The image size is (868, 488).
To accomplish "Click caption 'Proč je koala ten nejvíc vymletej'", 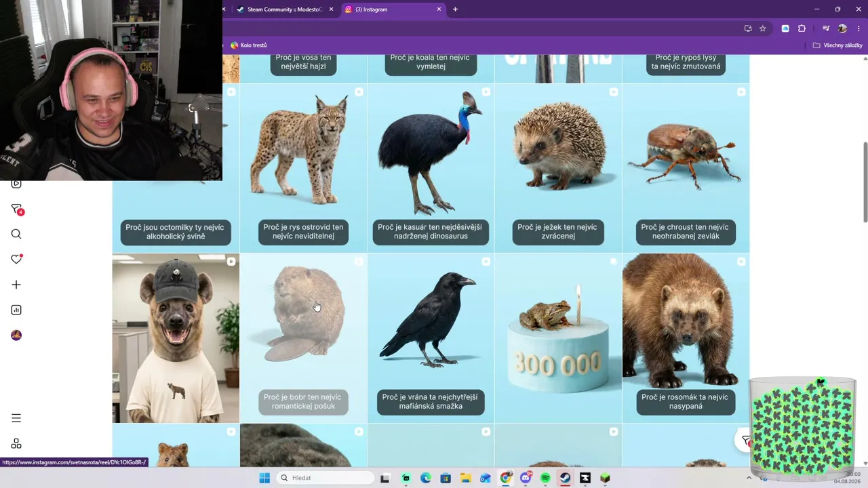I will pos(431,62).
